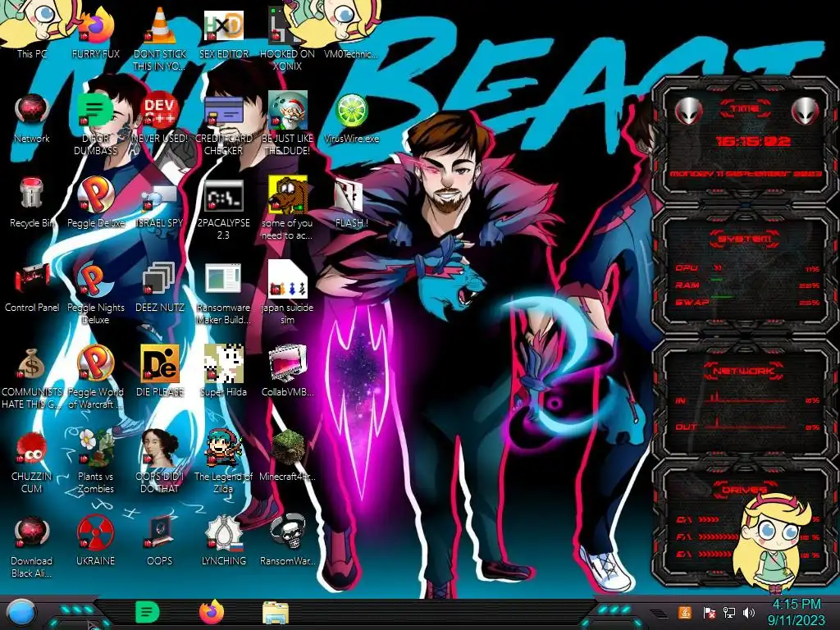The image size is (840, 630).
Task: Launch VirusWire.exe lime icon
Action: pyautogui.click(x=351, y=118)
